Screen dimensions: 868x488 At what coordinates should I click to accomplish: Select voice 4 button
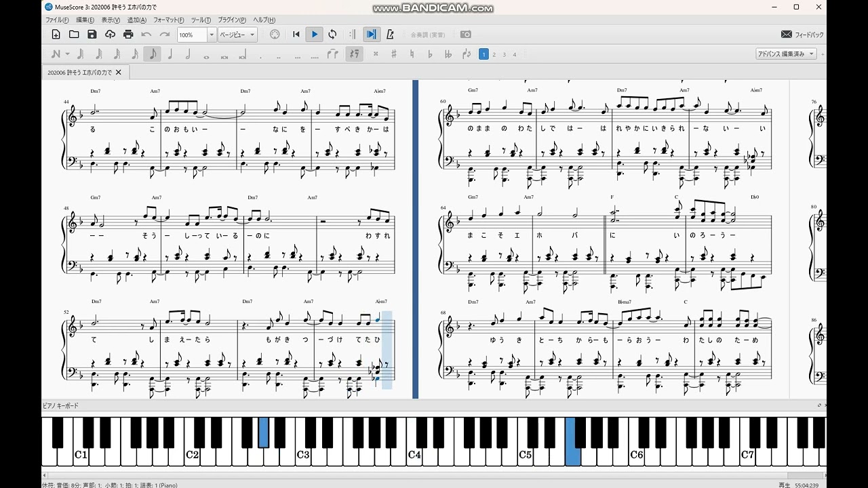click(x=515, y=54)
